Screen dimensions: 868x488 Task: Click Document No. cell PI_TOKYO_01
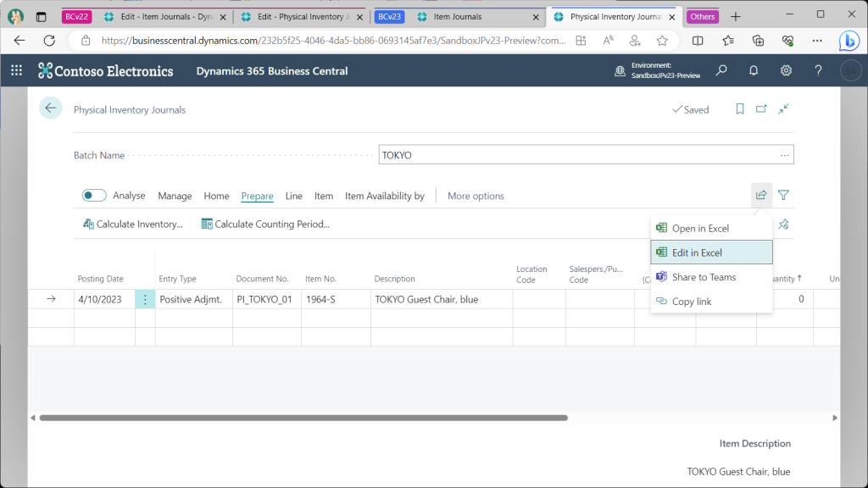tap(267, 299)
